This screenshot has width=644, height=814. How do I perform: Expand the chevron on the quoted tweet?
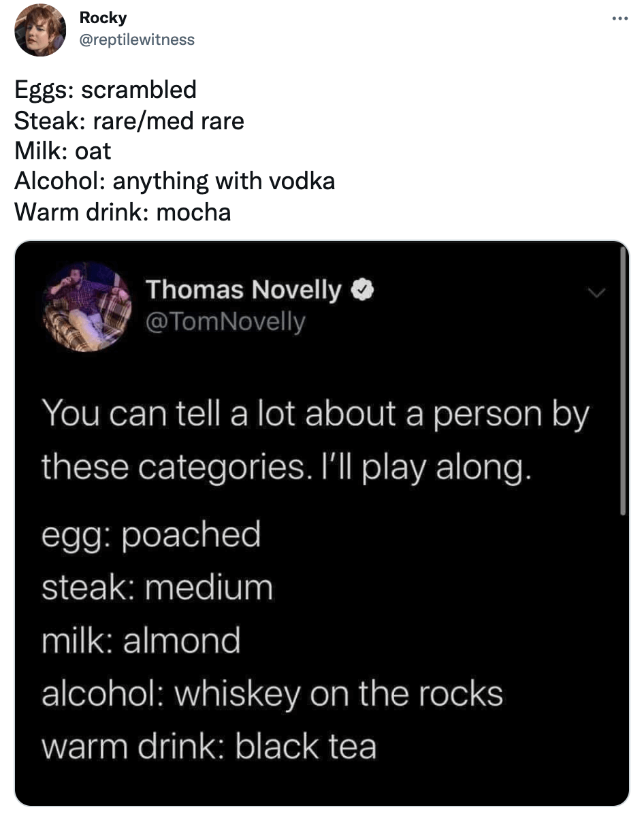(x=596, y=293)
